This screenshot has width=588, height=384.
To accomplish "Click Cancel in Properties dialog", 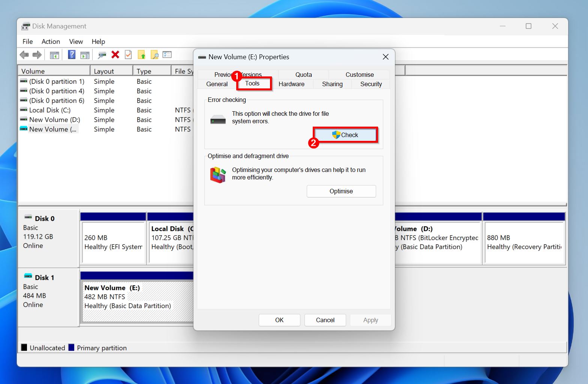I will (325, 320).
